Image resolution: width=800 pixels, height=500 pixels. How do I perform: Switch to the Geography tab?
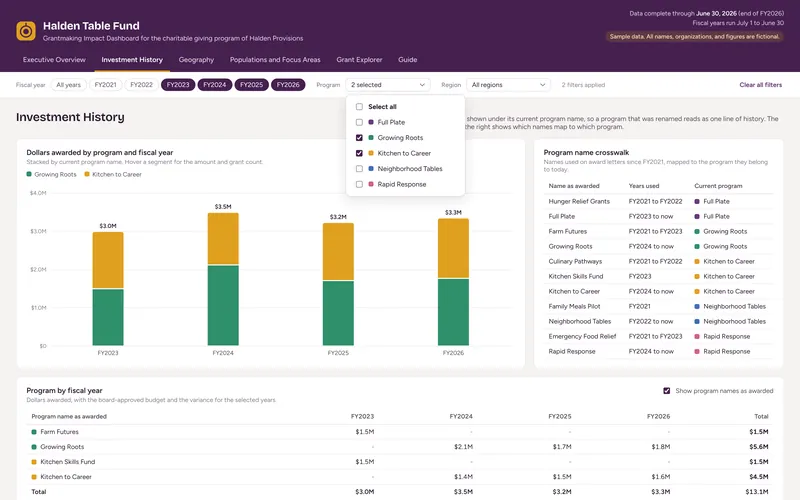[196, 60]
